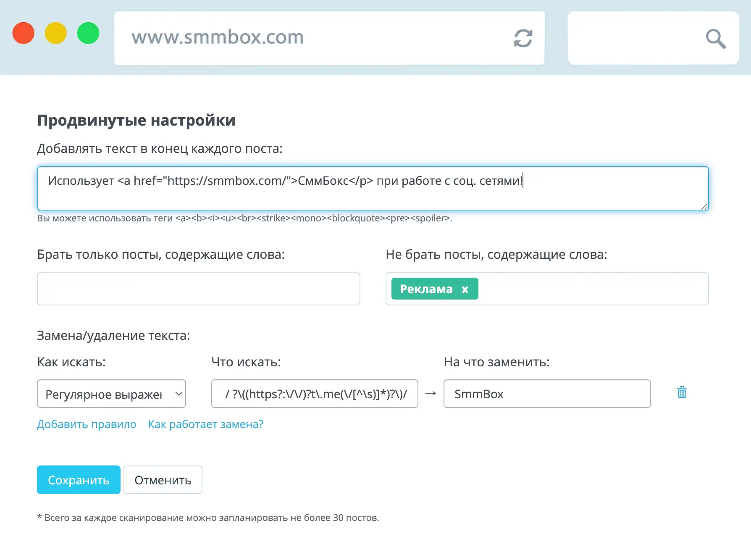
Task: Open the Регулярное выражение dropdown
Action: tap(111, 394)
